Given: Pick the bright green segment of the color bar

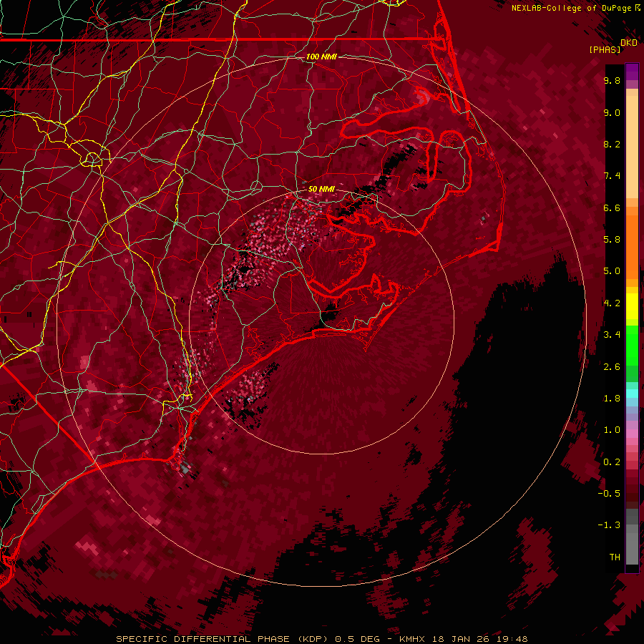Looking at the screenshot, I should point(632,344).
